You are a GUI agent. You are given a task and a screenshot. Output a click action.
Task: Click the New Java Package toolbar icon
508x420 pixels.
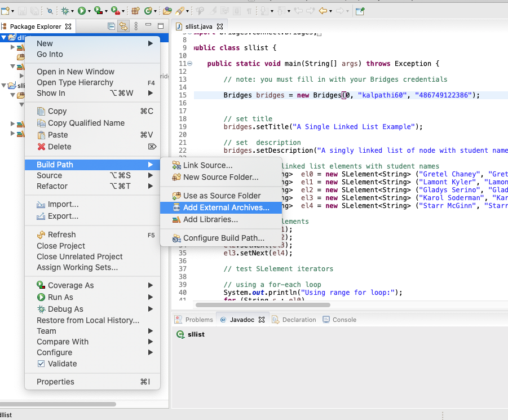click(135, 11)
